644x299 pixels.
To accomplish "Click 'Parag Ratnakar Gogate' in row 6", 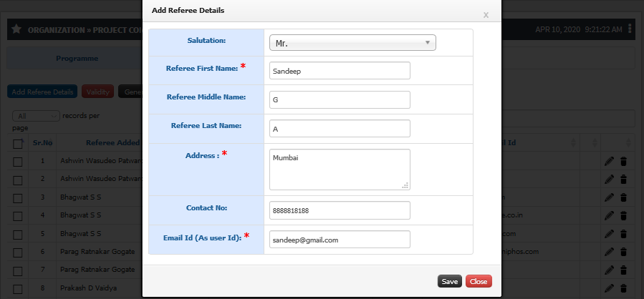I will click(x=97, y=251).
